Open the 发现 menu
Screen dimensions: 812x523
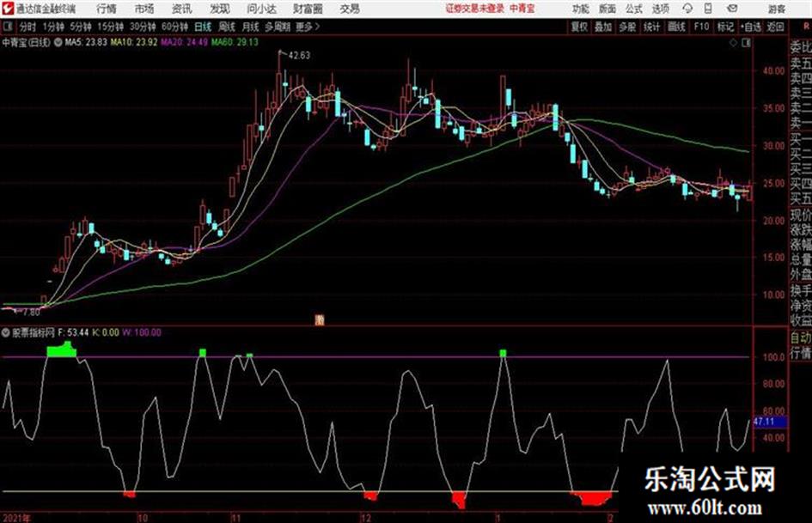click(x=220, y=9)
